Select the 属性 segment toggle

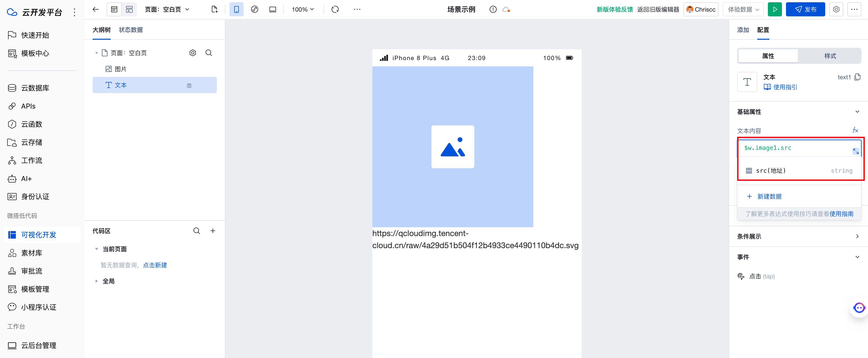pyautogui.click(x=768, y=56)
